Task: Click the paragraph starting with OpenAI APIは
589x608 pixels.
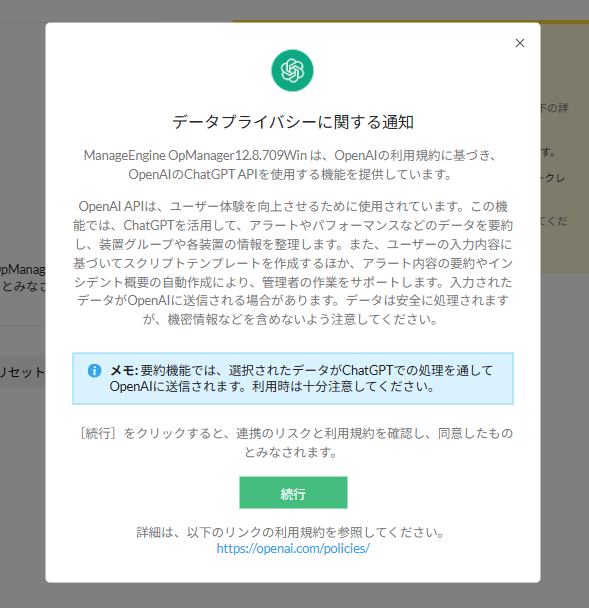Action: tap(293, 263)
